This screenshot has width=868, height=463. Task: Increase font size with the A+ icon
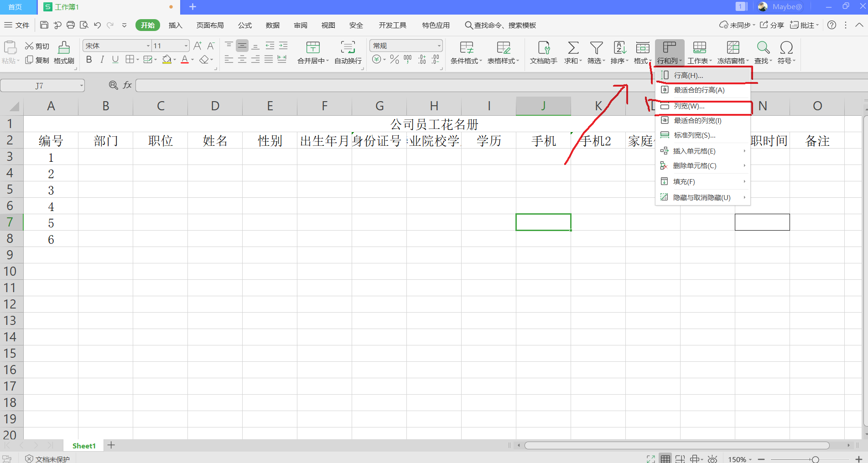point(198,46)
